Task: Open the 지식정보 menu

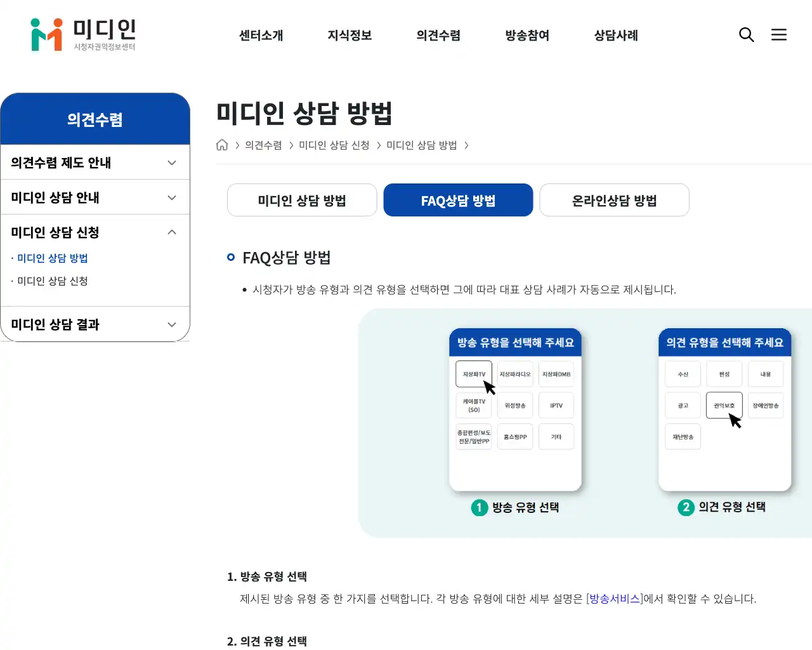Action: [x=350, y=36]
